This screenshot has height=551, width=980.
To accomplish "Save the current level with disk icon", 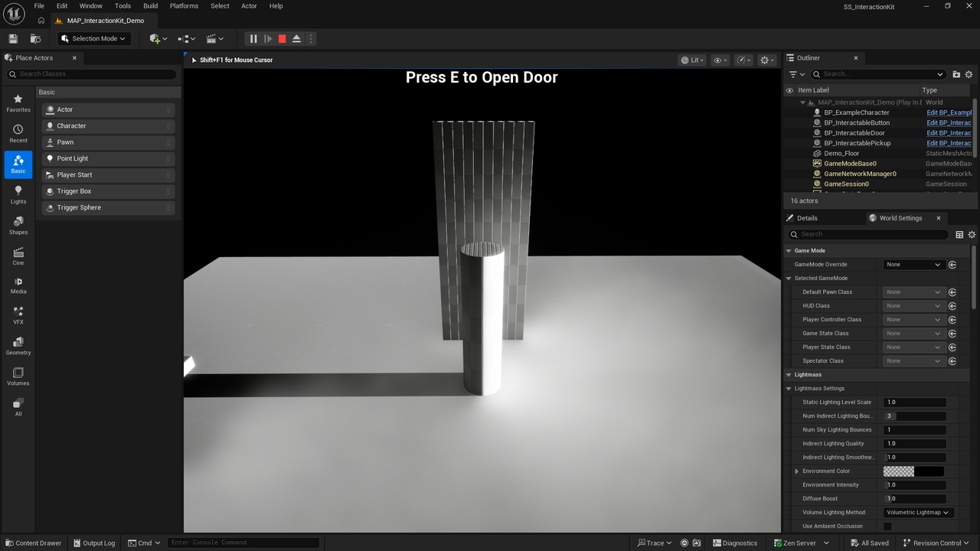I will point(13,38).
